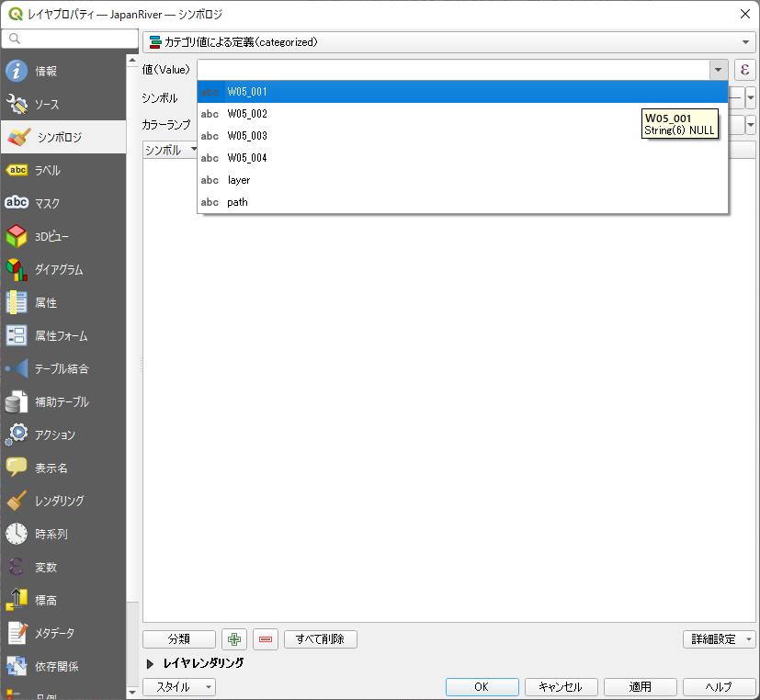Viewport: 760px width, 700px height.
Task: Open the renderer type categorized dropdown
Action: coord(448,42)
